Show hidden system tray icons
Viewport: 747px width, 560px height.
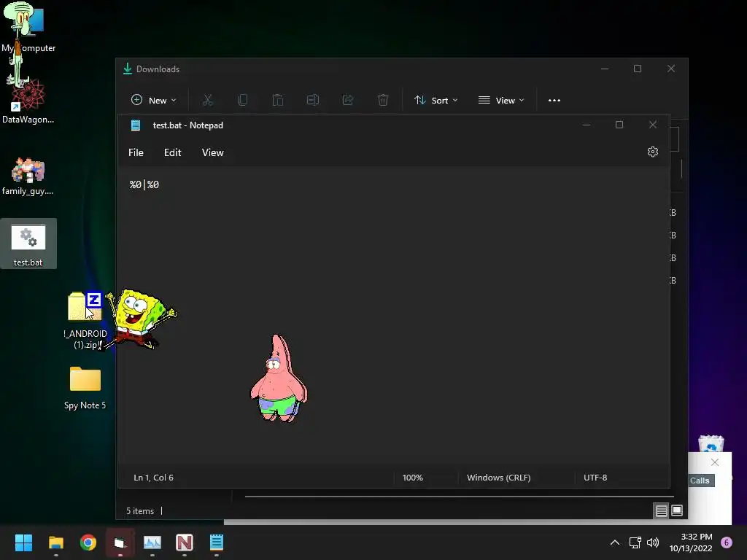tap(615, 542)
